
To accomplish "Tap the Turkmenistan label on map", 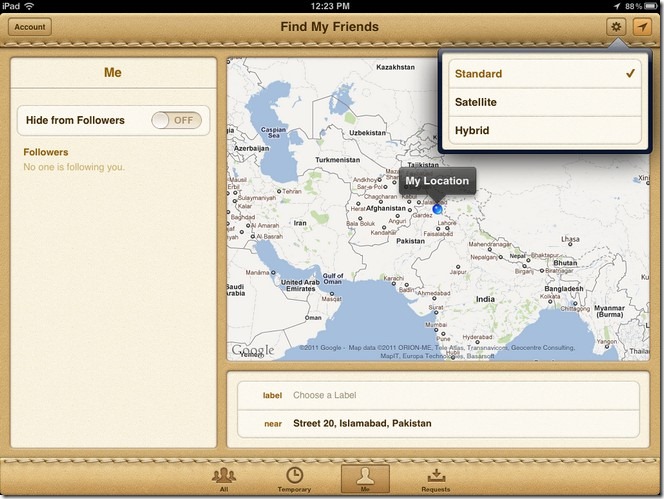I will click(338, 160).
